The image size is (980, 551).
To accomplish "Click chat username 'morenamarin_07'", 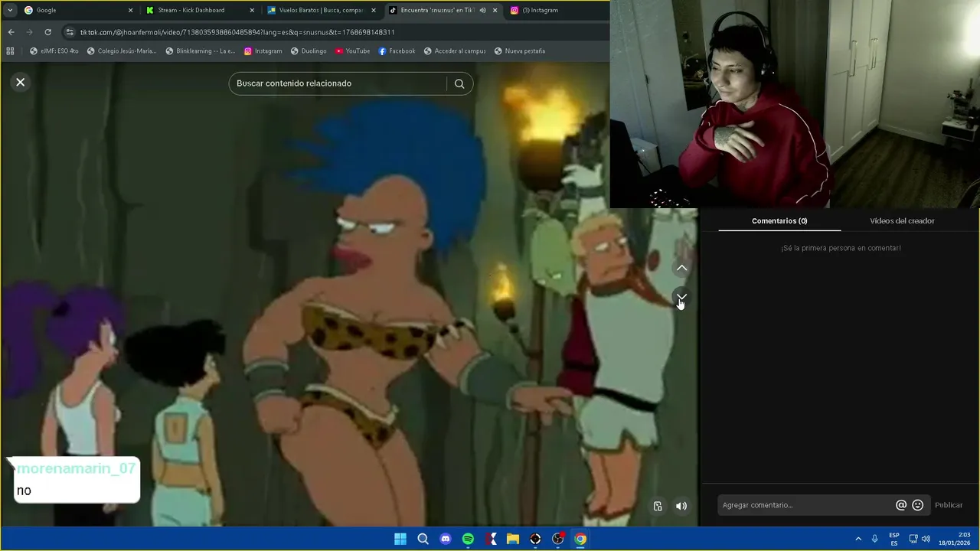I will click(76, 468).
